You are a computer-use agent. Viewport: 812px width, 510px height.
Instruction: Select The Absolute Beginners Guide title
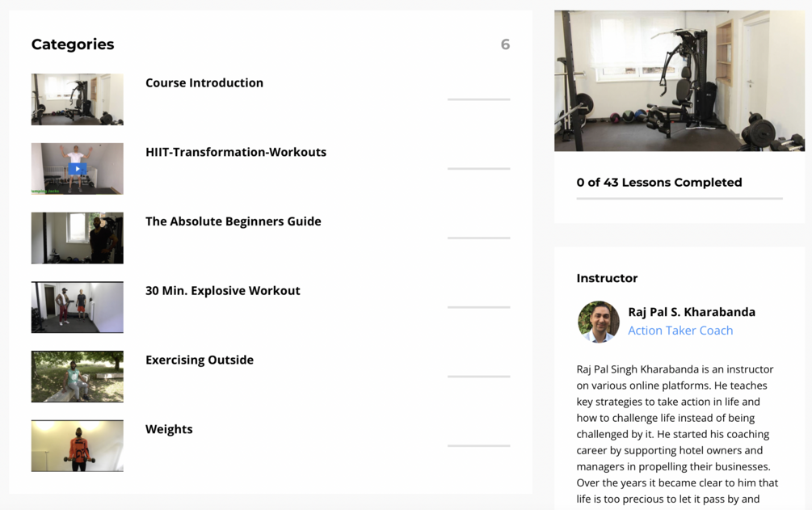click(x=234, y=221)
